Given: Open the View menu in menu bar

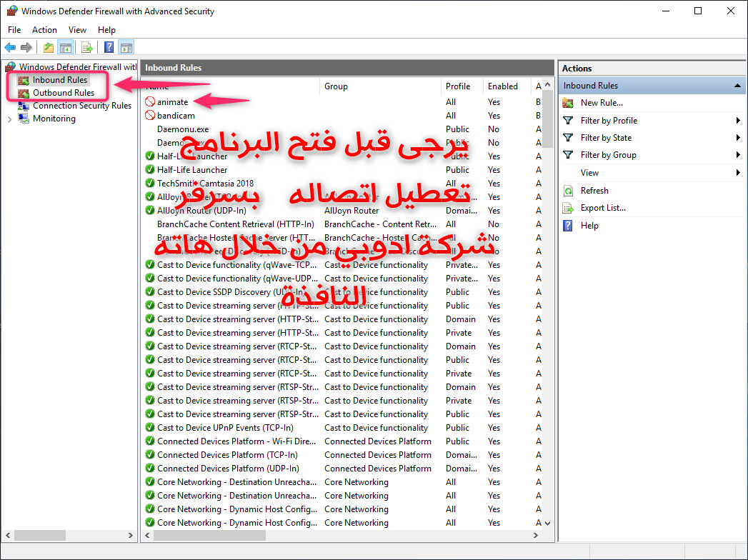Looking at the screenshot, I should coord(77,30).
